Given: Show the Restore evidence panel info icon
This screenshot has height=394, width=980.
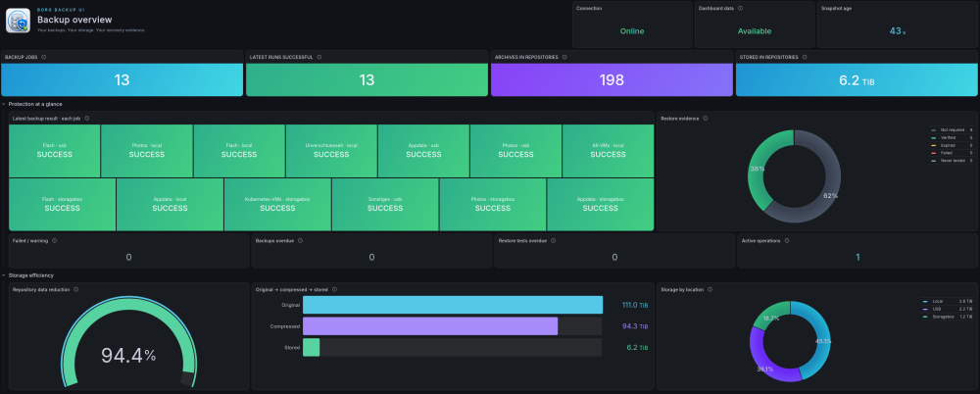Looking at the screenshot, I should click(706, 119).
